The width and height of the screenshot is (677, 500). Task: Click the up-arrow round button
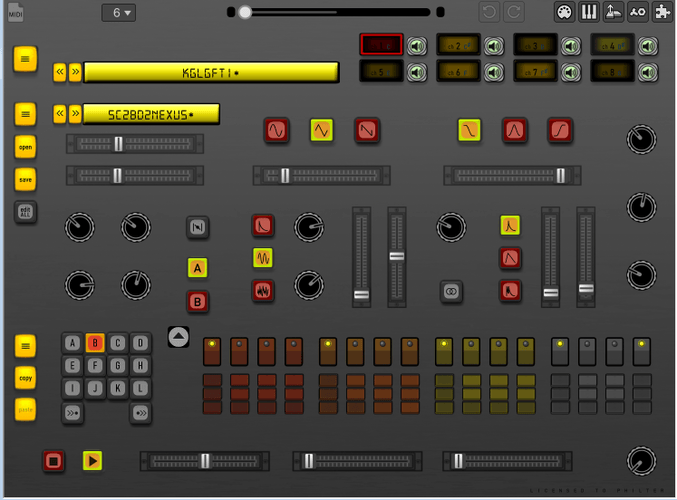pos(178,337)
